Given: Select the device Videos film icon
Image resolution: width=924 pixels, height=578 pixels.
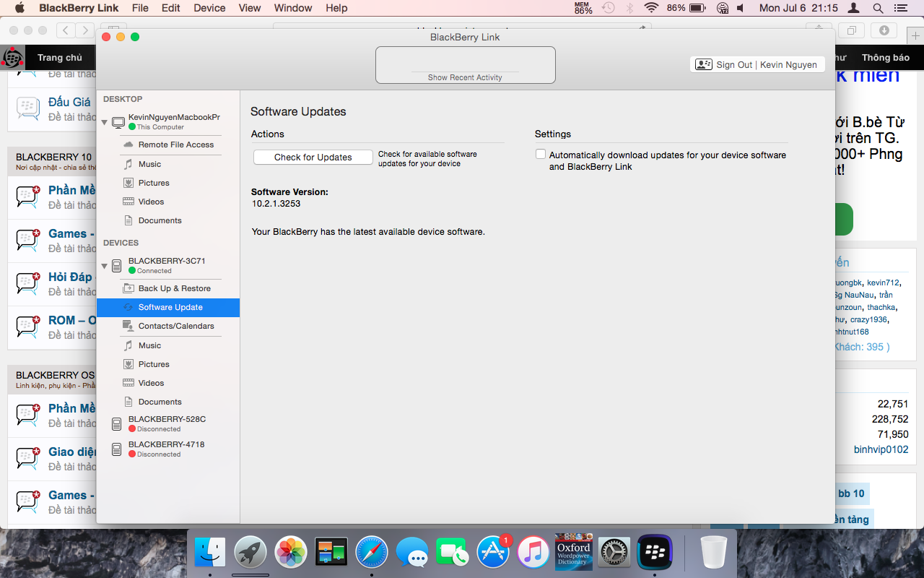Looking at the screenshot, I should pyautogui.click(x=128, y=383).
